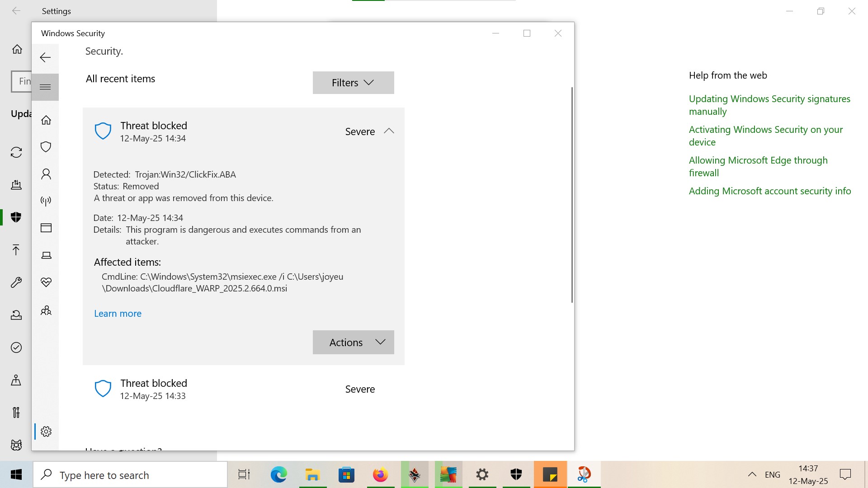Select the Cloudflare_WARP msi path text
The height and width of the screenshot is (488, 868).
[222, 282]
